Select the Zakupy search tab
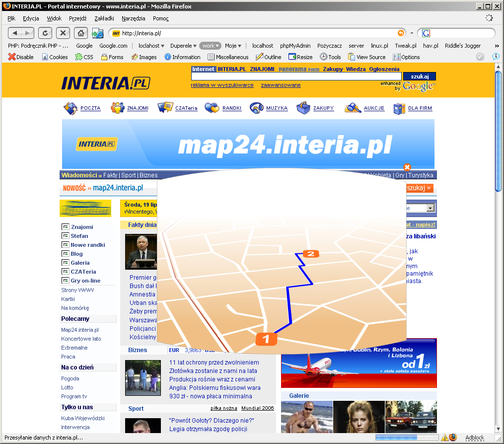 [333, 69]
